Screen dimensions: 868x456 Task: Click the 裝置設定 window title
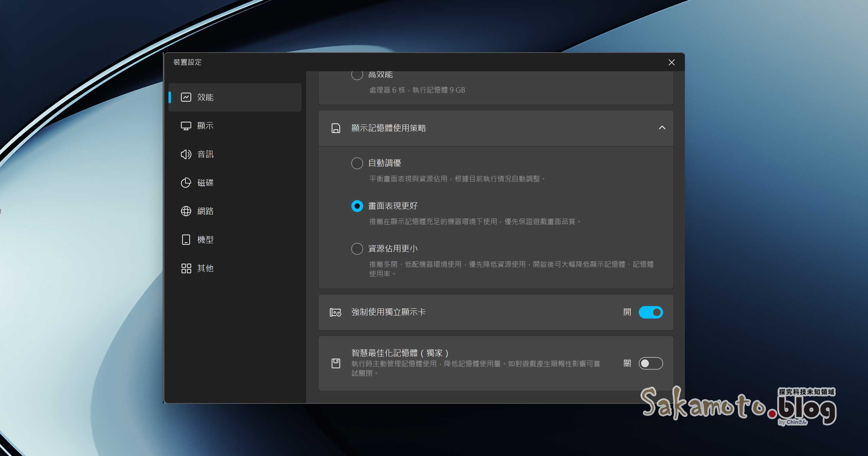click(188, 62)
